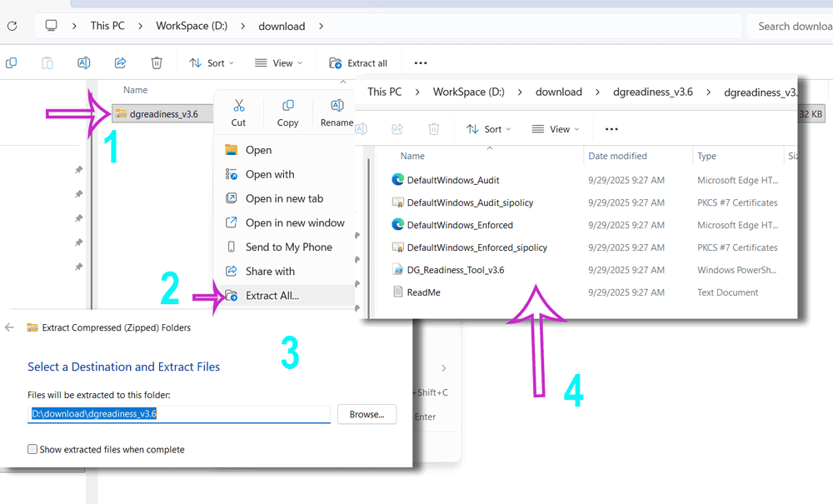The image size is (833, 504).
Task: Click the back arrow in Extract dialog
Action: pos(9,327)
